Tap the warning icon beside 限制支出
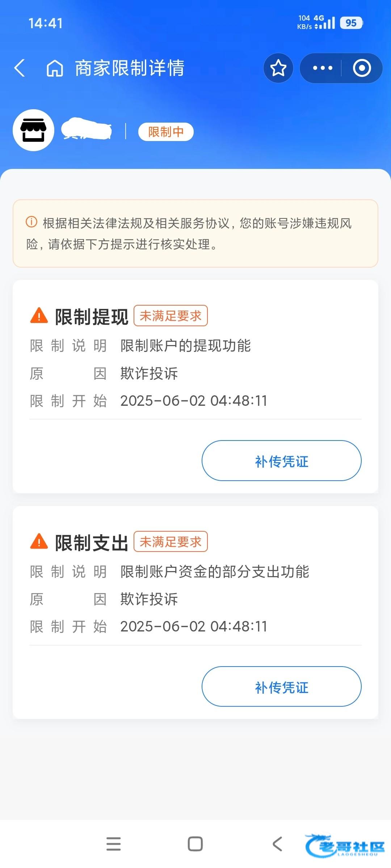Viewport: 391px width, 868px height. (39, 541)
